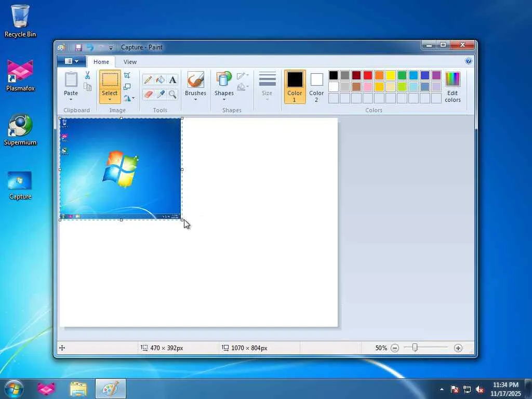This screenshot has width=532, height=399.
Task: Click the Shapes gallery icon
Action: click(224, 79)
